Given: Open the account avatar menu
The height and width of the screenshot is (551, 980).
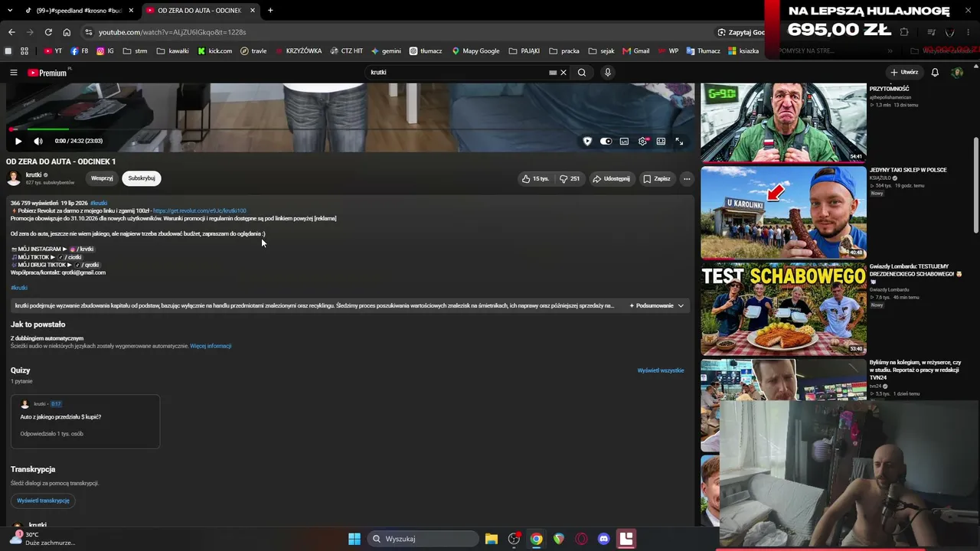Looking at the screenshot, I should click(957, 73).
